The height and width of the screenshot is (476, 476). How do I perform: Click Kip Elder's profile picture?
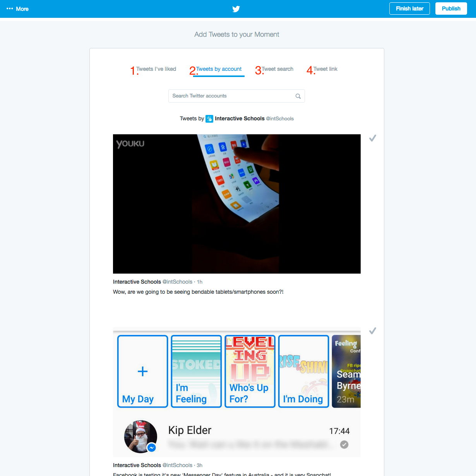140,437
